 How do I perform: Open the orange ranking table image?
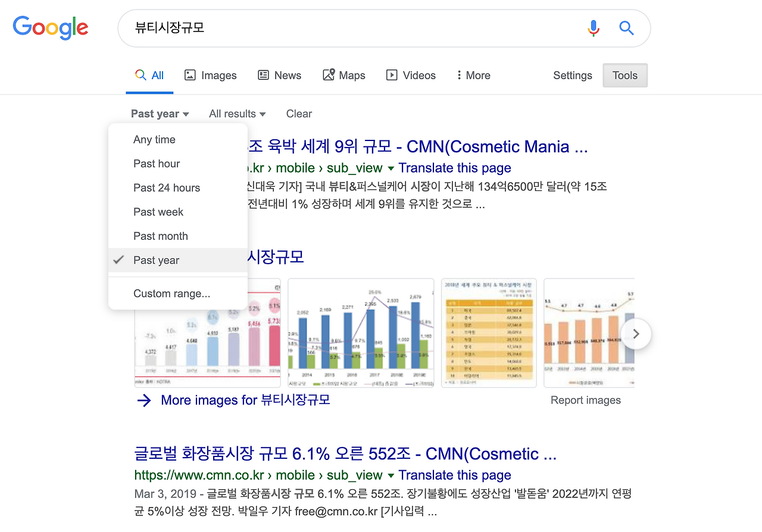(489, 333)
